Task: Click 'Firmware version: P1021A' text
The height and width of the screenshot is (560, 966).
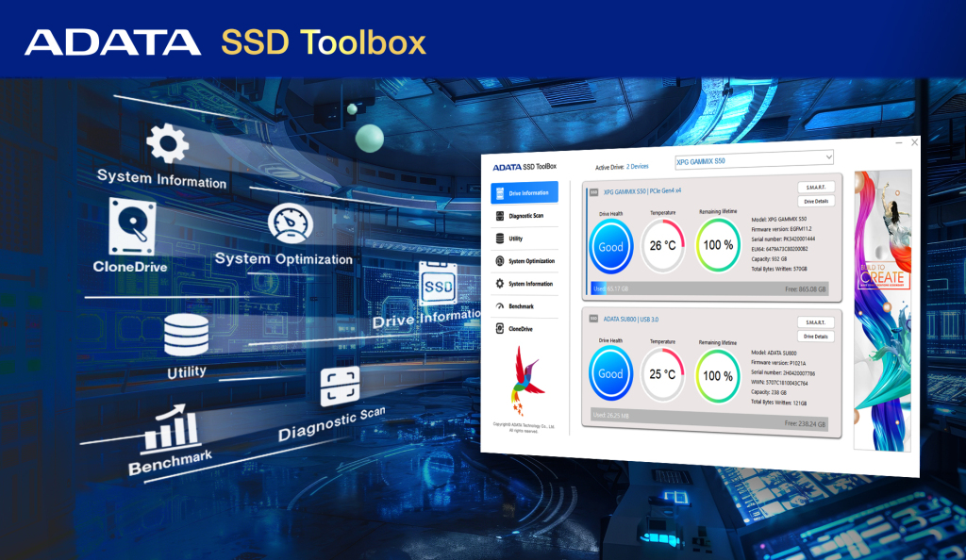Action: pos(778,363)
